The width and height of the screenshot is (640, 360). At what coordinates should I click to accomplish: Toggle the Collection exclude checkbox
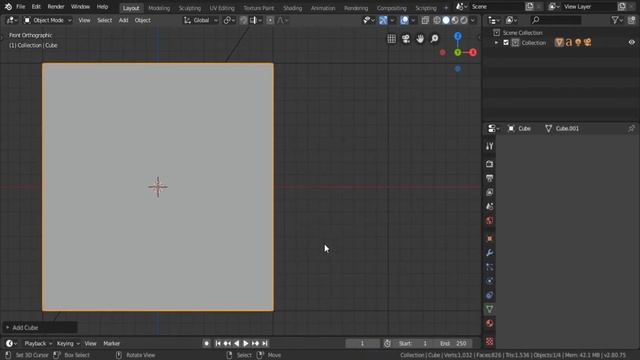[x=506, y=42]
